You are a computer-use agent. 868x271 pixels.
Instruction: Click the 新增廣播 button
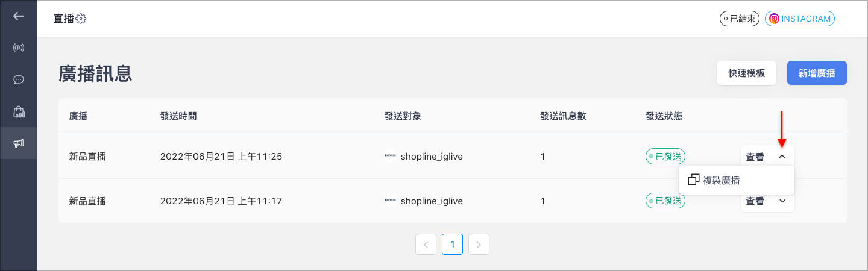coord(817,73)
